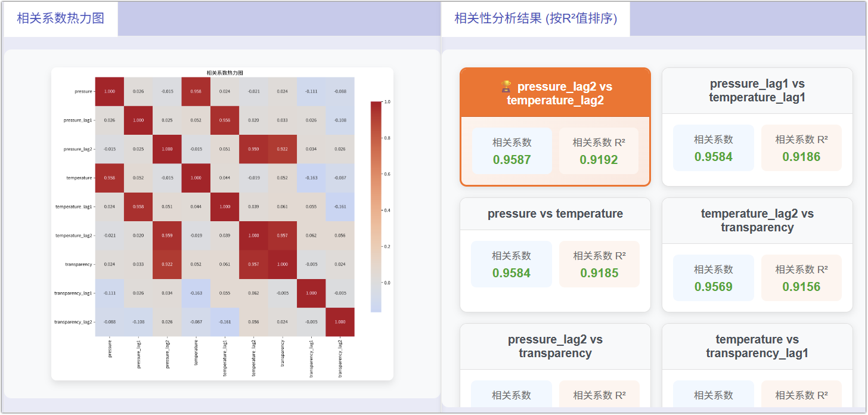The width and height of the screenshot is (868, 415).
Task: Click the 0.9587 correlation value
Action: coord(511,160)
